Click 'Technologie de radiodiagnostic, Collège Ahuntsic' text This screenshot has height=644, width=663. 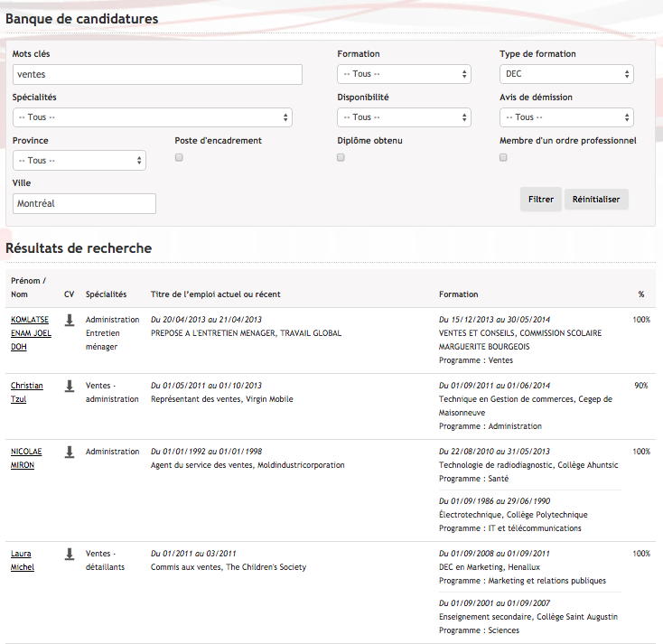tap(528, 465)
